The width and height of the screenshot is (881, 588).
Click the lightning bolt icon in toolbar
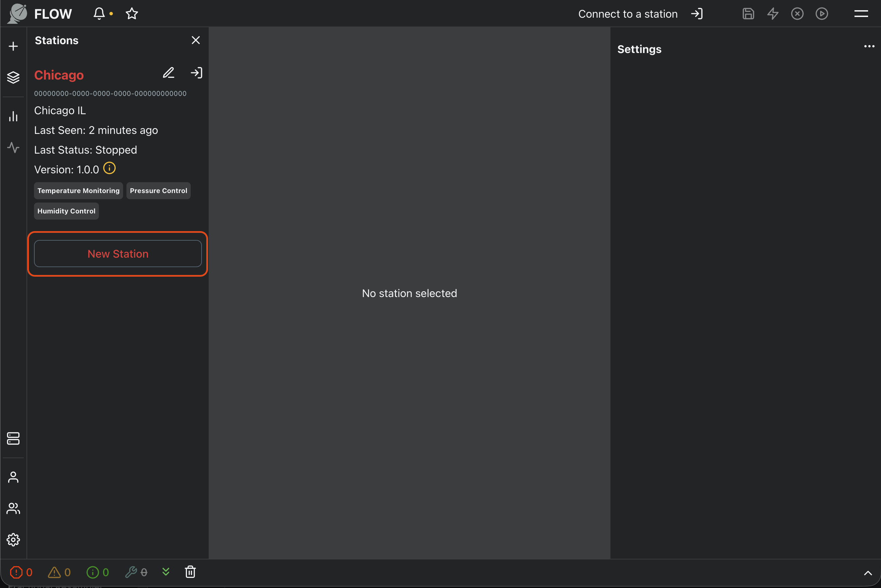pos(773,14)
